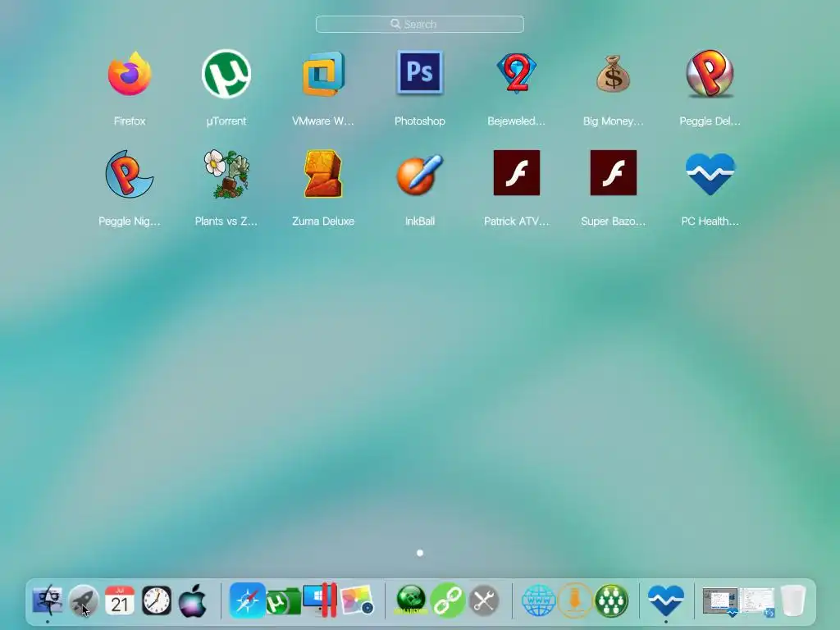Open Peggle Nights game
The height and width of the screenshot is (630, 840).
[x=129, y=174]
